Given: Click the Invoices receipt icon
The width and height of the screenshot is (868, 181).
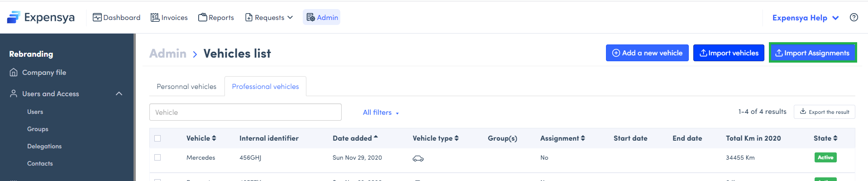Looking at the screenshot, I should [x=155, y=17].
